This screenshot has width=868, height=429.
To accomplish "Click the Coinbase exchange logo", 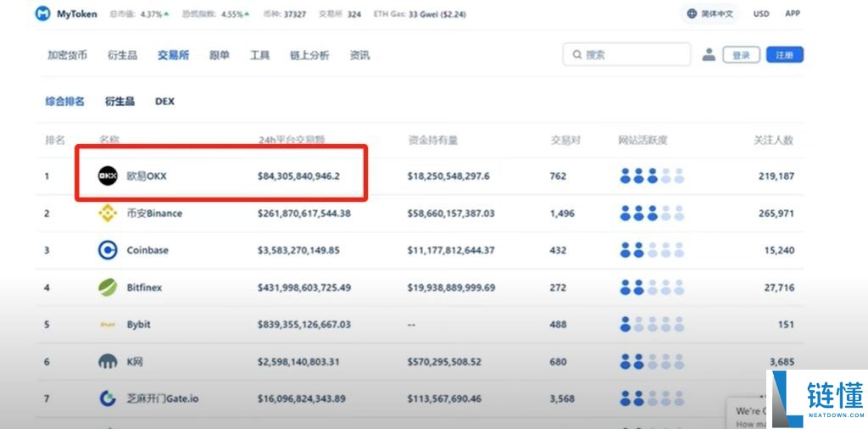I will [108, 250].
